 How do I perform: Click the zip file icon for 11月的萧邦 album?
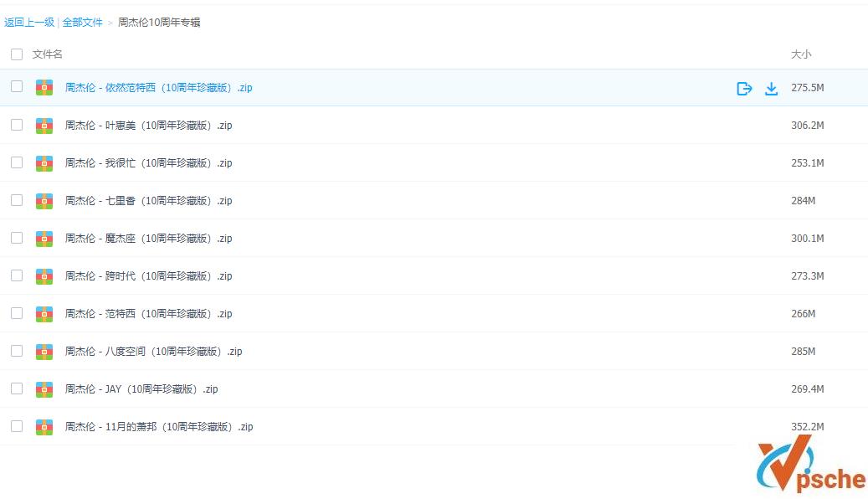point(44,426)
